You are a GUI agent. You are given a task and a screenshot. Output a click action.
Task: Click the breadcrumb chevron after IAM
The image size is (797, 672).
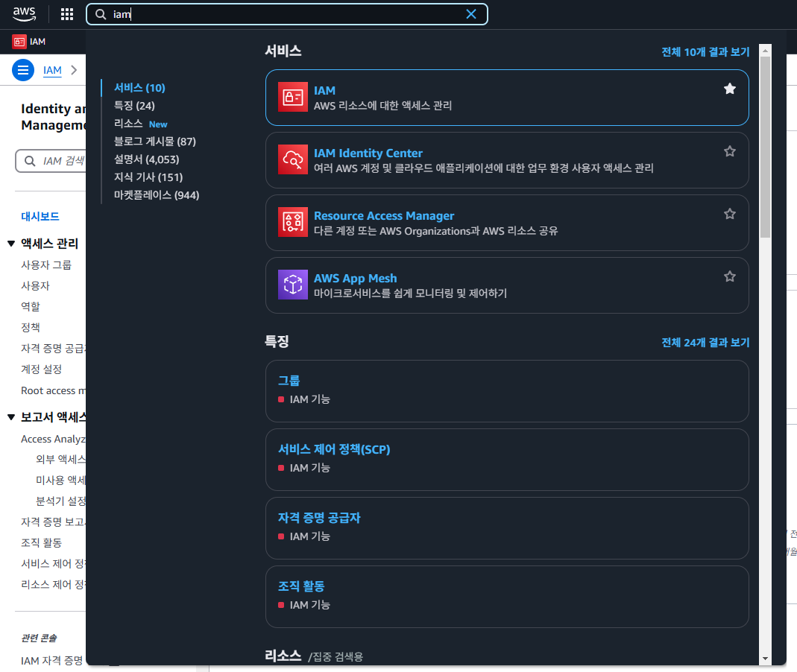pyautogui.click(x=75, y=70)
